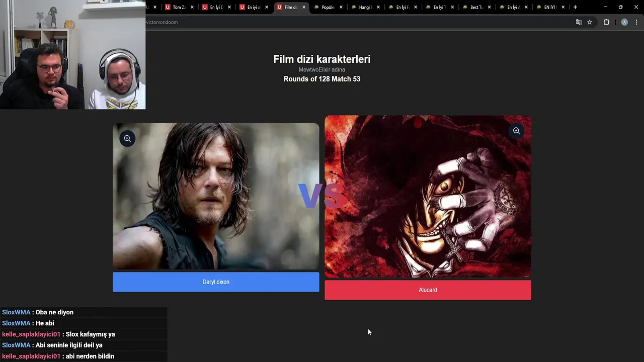Select the Daryl Dixon photo thumbnail
Viewport: 644px width, 362px height.
[216, 196]
